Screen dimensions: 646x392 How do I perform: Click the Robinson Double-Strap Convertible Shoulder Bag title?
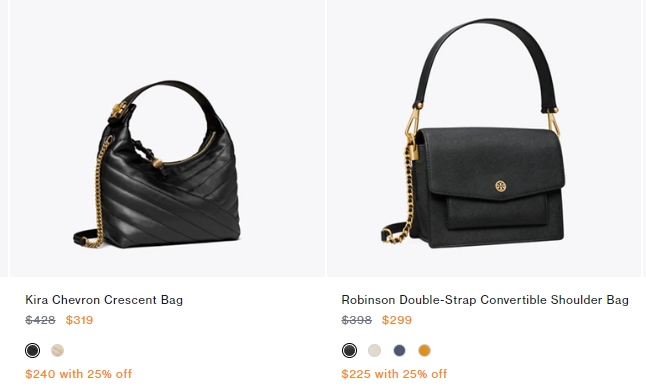[x=485, y=300]
